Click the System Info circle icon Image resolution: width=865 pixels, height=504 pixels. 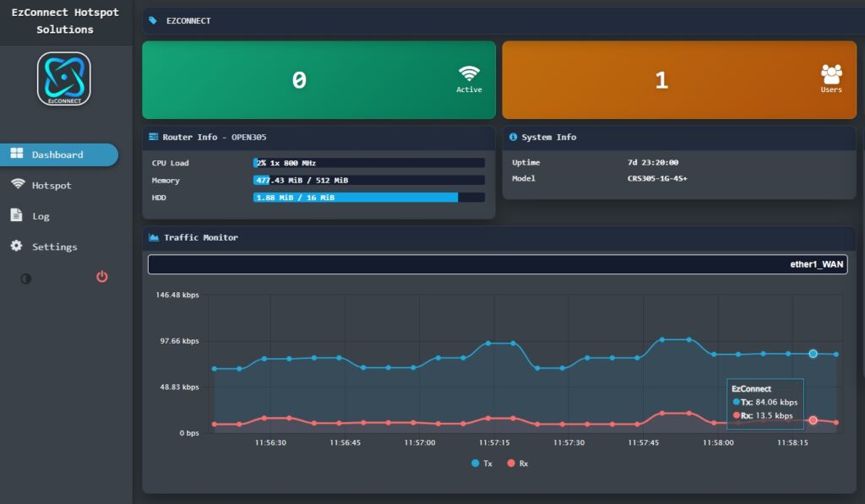pos(513,137)
